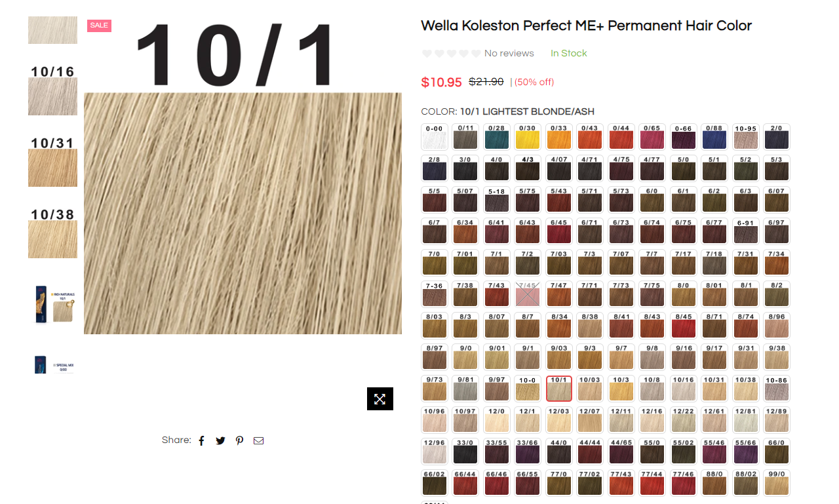The width and height of the screenshot is (839, 504).
Task: Click the pink SALE badge
Action: point(99,26)
